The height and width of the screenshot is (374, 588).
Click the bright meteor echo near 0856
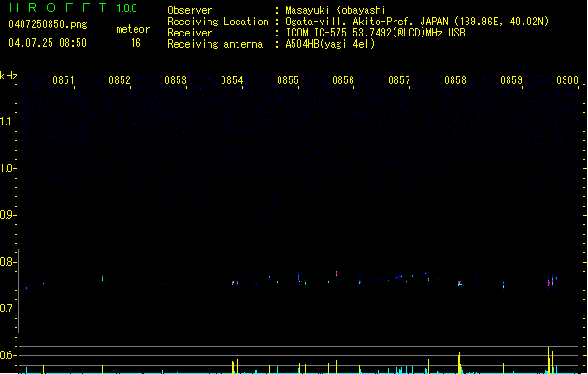(337, 274)
